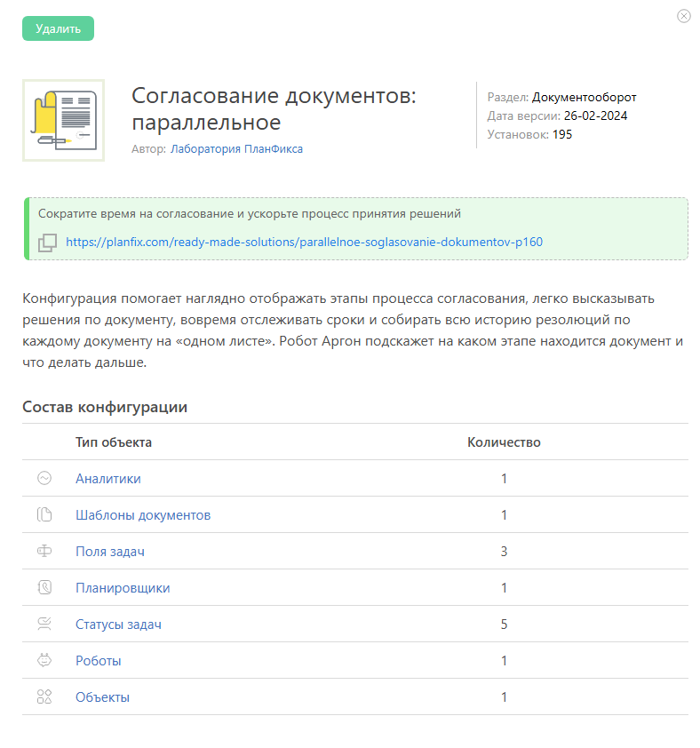700x748 pixels.
Task: Click the Планировщики scheduler icon
Action: tap(44, 587)
